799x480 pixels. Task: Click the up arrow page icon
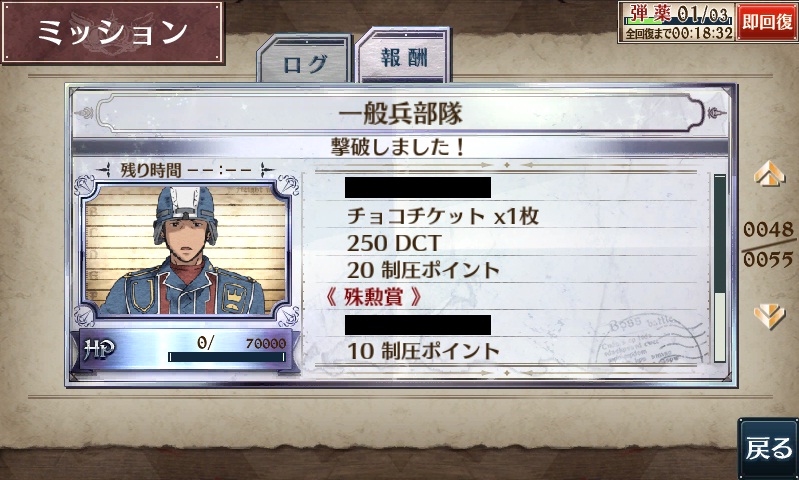pyautogui.click(x=769, y=173)
